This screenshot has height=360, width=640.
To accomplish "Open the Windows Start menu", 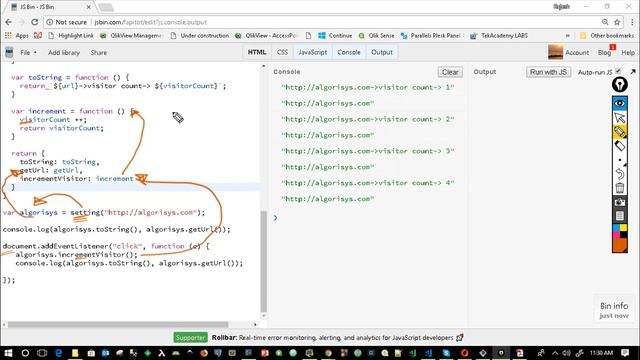I will [x=8, y=353].
